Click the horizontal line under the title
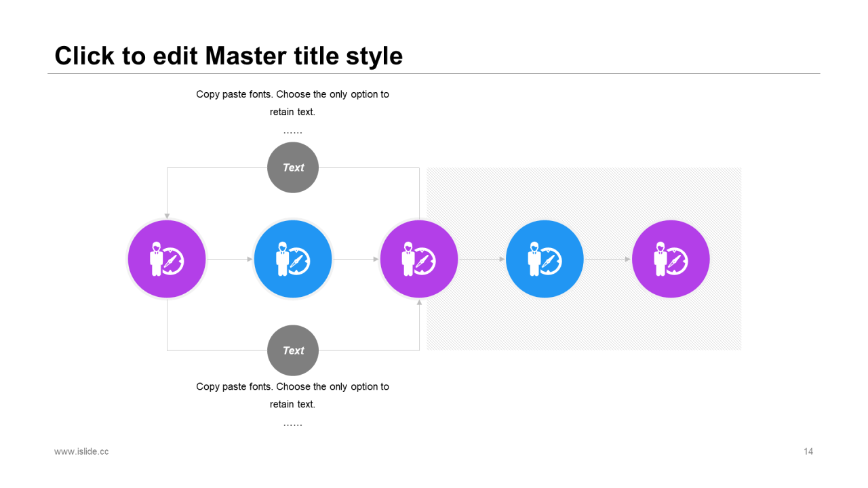 click(x=434, y=73)
